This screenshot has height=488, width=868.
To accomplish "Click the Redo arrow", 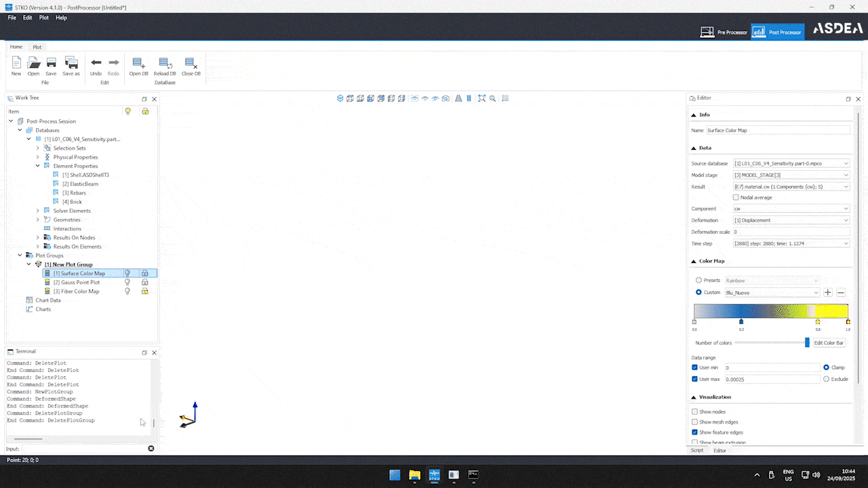I will coord(113,63).
